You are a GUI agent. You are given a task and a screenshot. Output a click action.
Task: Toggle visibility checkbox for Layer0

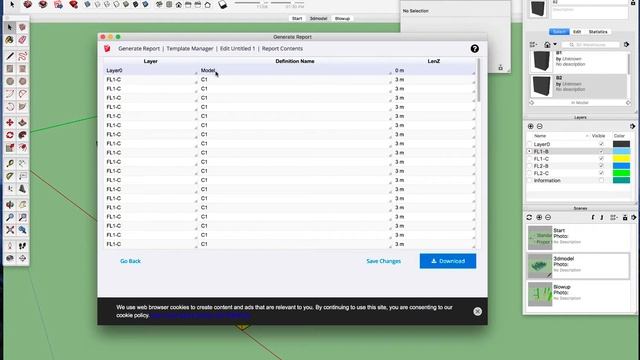(601, 144)
